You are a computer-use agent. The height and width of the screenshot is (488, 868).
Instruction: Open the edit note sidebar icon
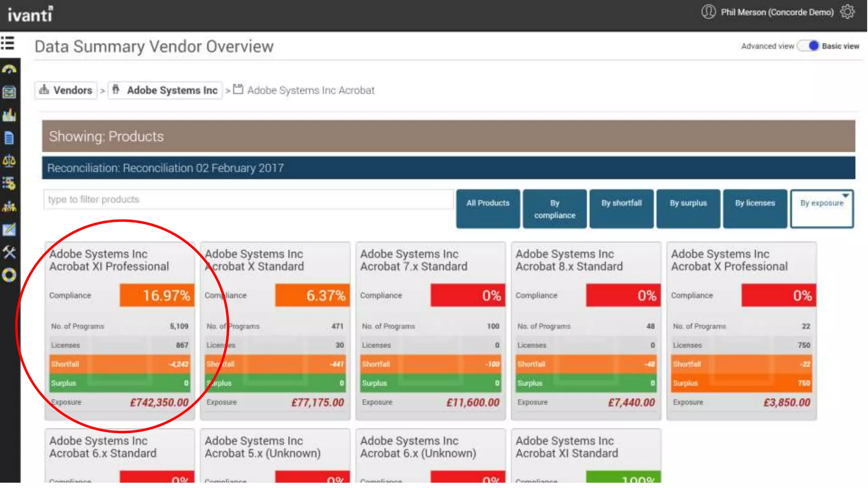(9, 230)
